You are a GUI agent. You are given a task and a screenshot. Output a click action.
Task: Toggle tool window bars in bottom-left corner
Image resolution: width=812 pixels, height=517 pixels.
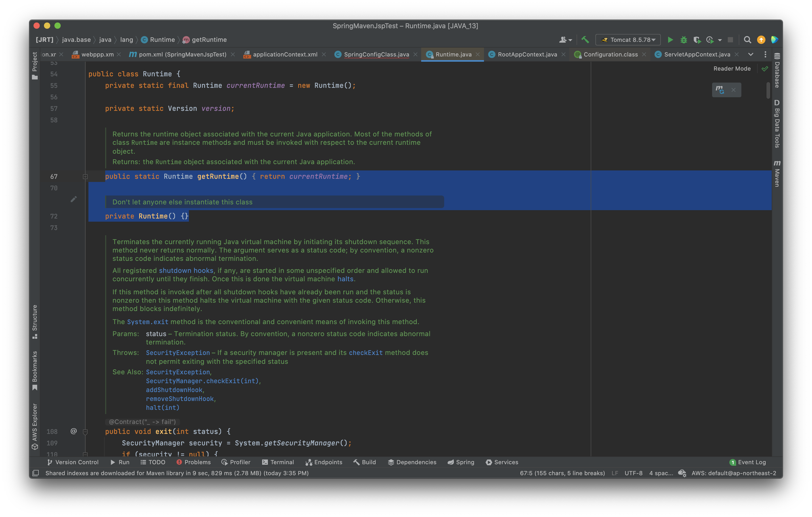point(36,473)
